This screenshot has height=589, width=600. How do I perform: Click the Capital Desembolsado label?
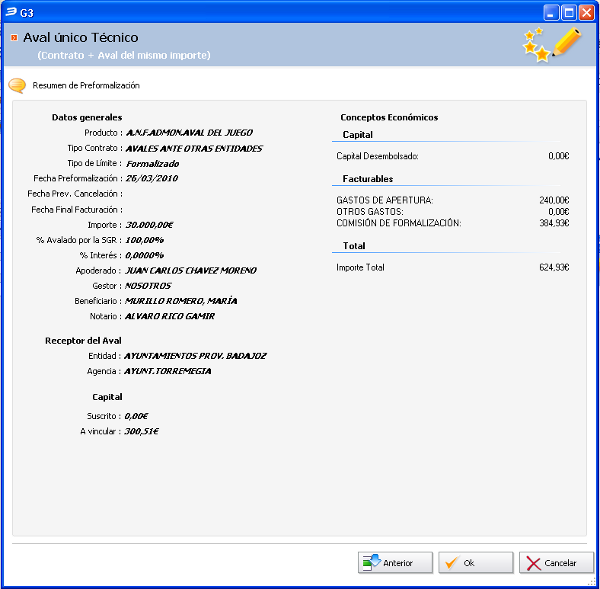pos(377,156)
